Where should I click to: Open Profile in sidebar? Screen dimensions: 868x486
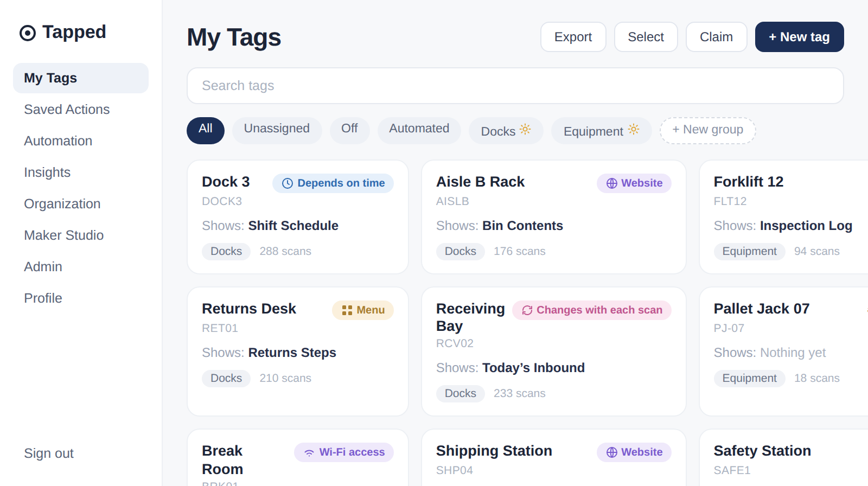click(x=81, y=298)
